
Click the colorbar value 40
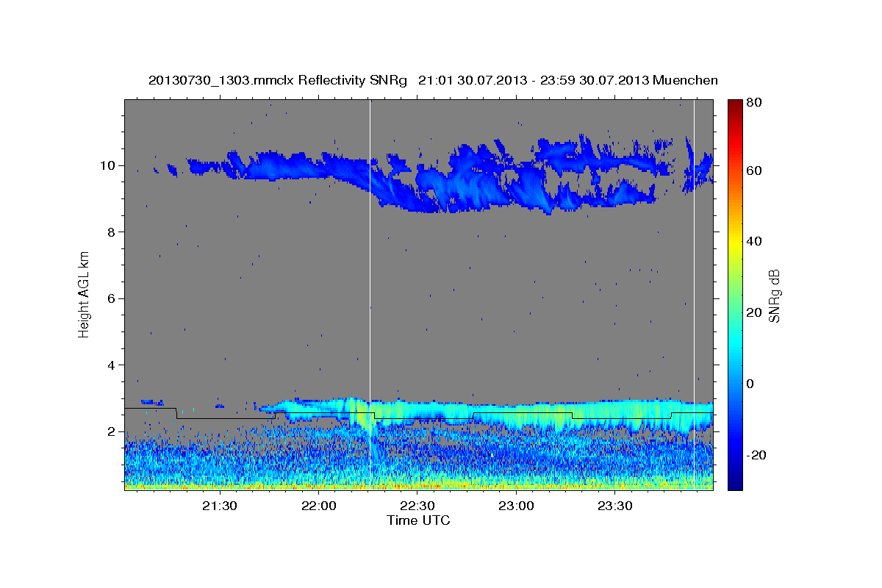coord(756,241)
